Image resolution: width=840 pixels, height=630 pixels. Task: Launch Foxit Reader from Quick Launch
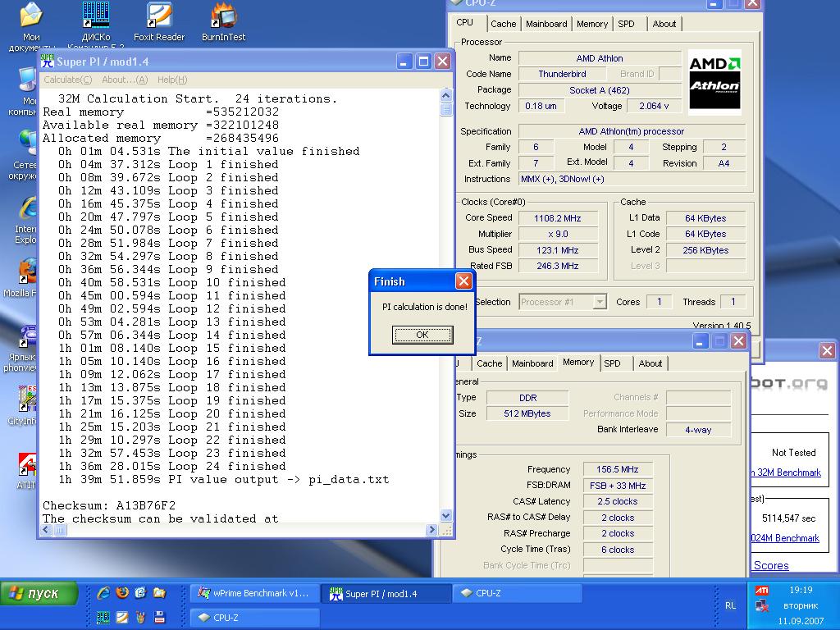coord(122,617)
